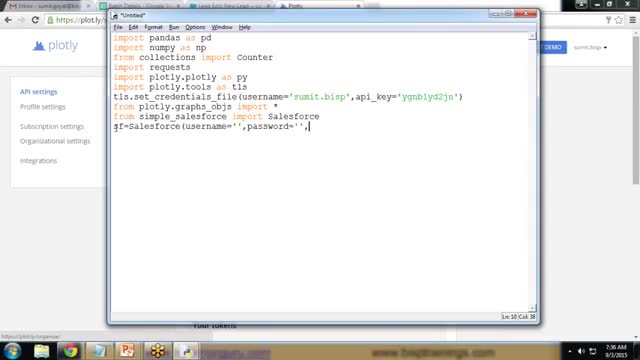The height and width of the screenshot is (360, 640).
Task: Open Integrations in Plotly sidebar
Action: coord(38,161)
